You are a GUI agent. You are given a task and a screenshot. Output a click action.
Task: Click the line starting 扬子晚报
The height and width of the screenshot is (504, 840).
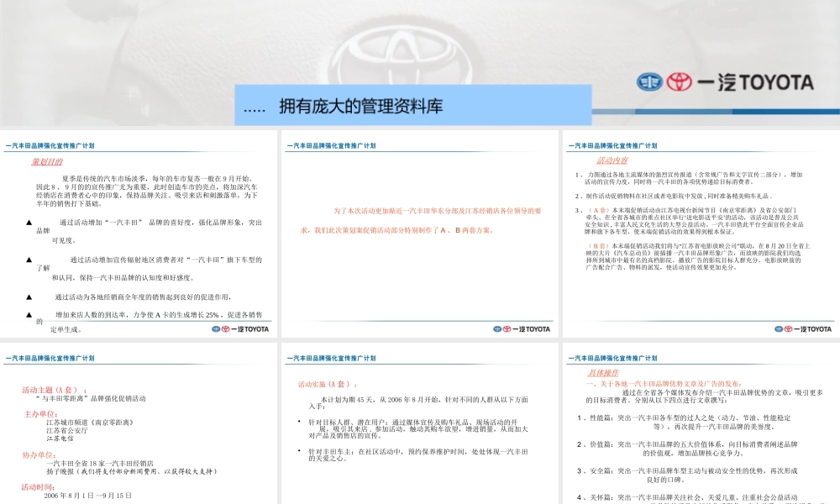click(132, 471)
